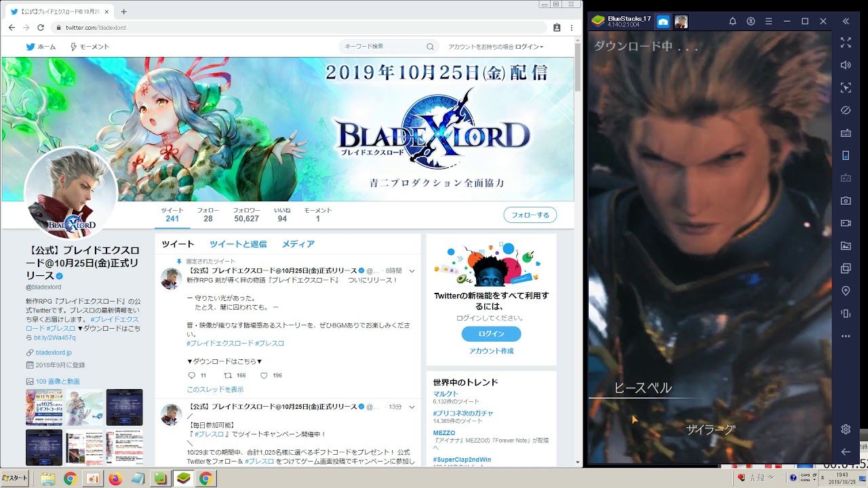
Task: Collapse BlueStacks sidebar with double chevron
Action: (846, 22)
